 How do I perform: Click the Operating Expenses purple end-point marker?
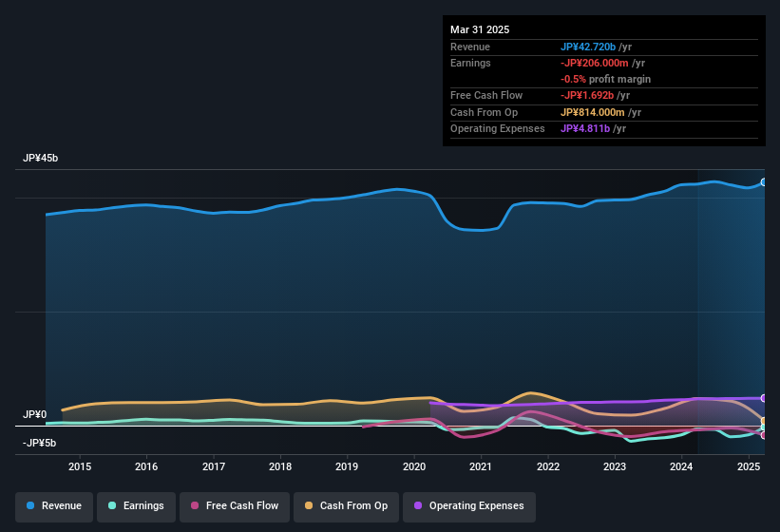[x=764, y=398]
